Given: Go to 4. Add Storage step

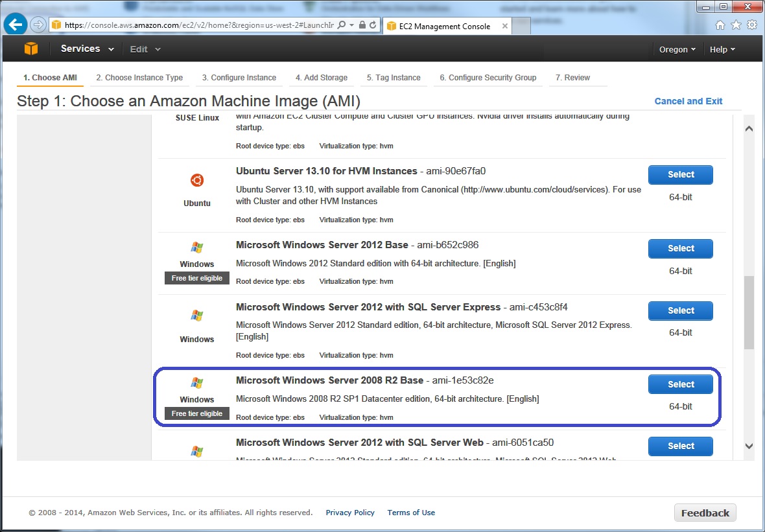Looking at the screenshot, I should pyautogui.click(x=322, y=78).
